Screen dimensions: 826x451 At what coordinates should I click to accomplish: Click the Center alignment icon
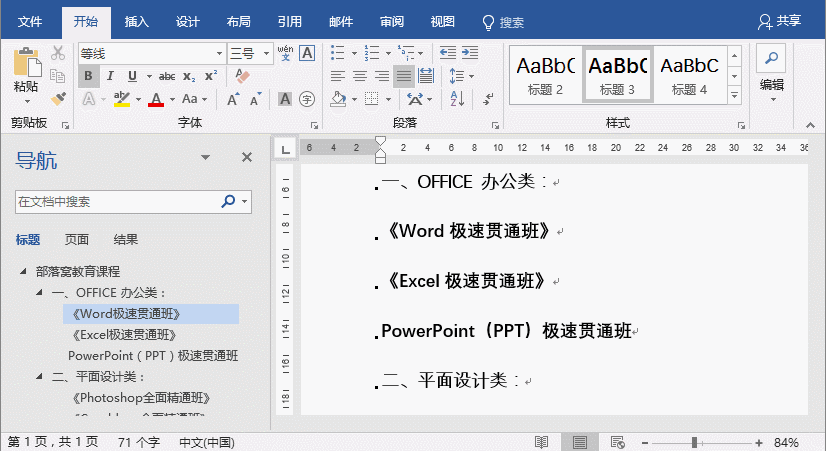tap(361, 76)
